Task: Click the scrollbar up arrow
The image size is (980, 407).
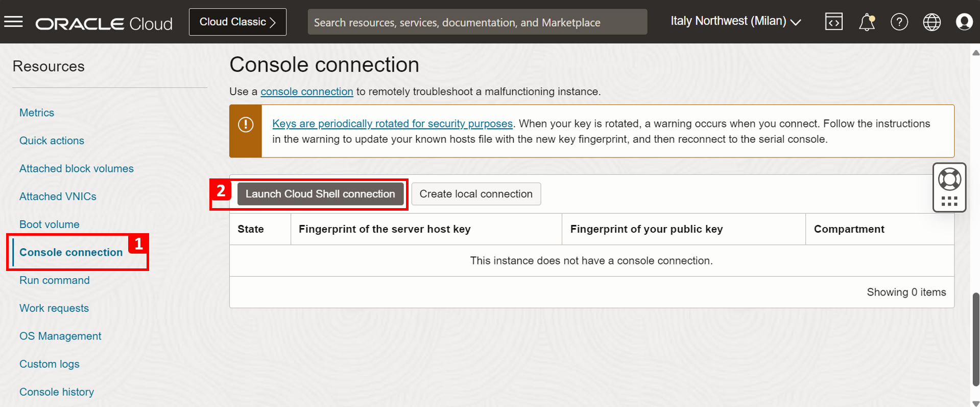Action: [975, 53]
